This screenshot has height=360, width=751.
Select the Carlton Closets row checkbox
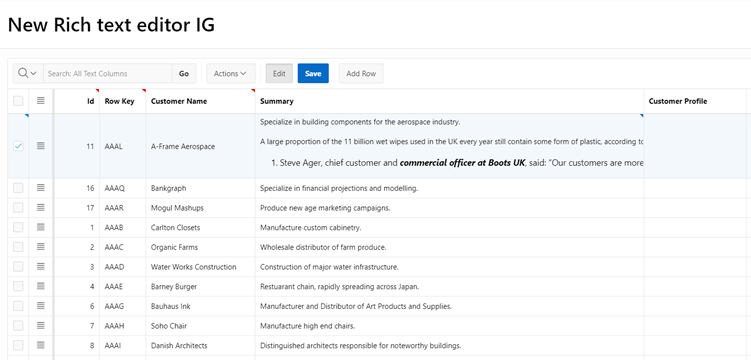pyautogui.click(x=18, y=227)
